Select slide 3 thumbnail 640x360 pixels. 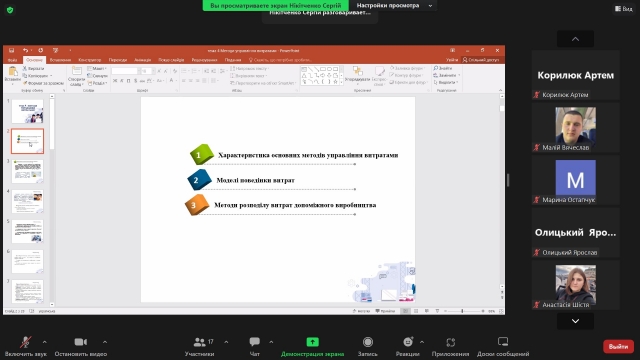(x=27, y=171)
